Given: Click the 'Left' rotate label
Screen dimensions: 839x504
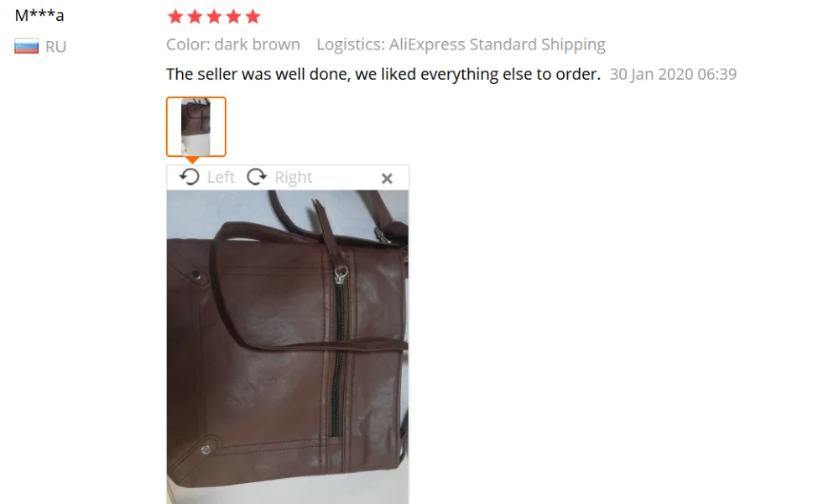Looking at the screenshot, I should pos(221,177).
